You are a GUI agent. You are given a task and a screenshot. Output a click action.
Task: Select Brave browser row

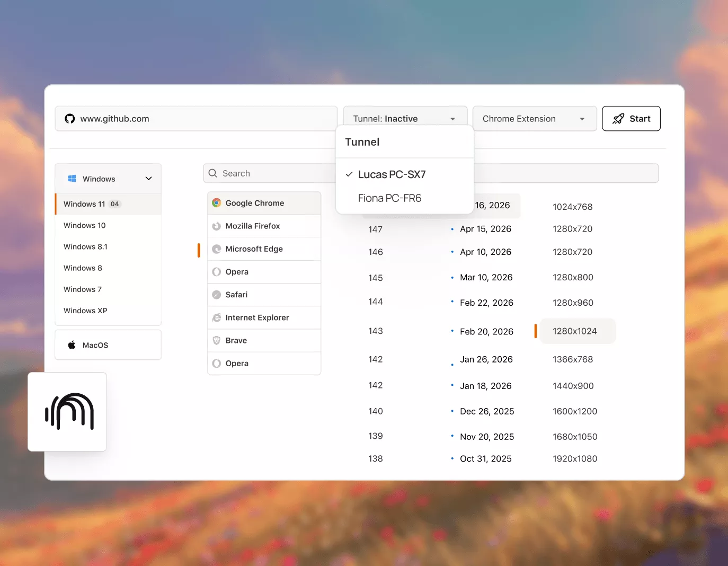point(264,340)
